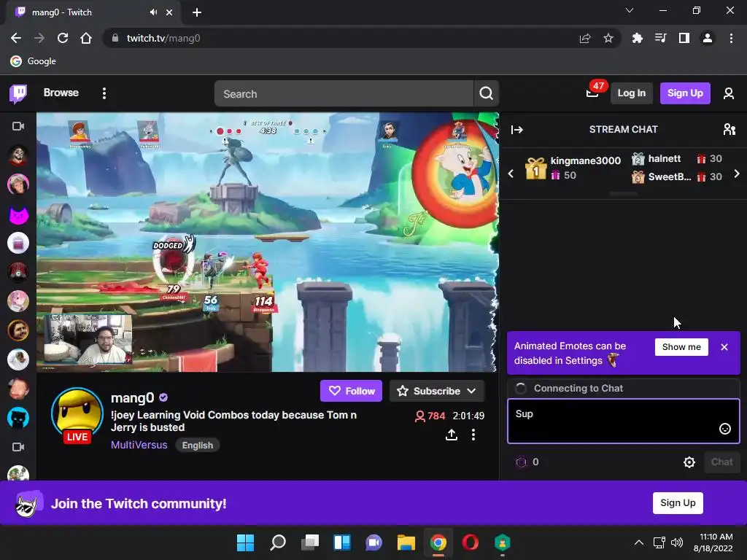Open the emote picker smiley
Image resolution: width=747 pixels, height=560 pixels.
(724, 429)
